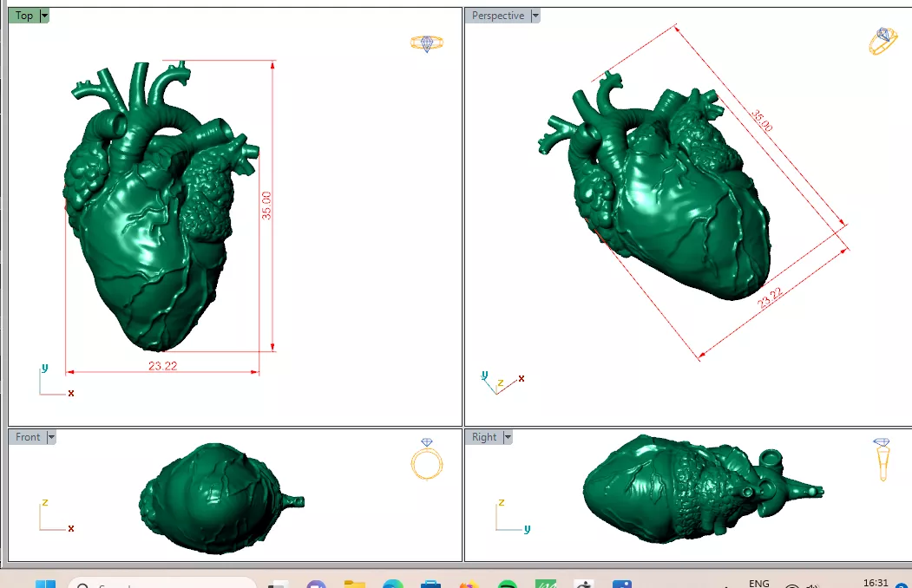Activate the Perspective viewport title label
The height and width of the screenshot is (588, 912).
pos(498,16)
